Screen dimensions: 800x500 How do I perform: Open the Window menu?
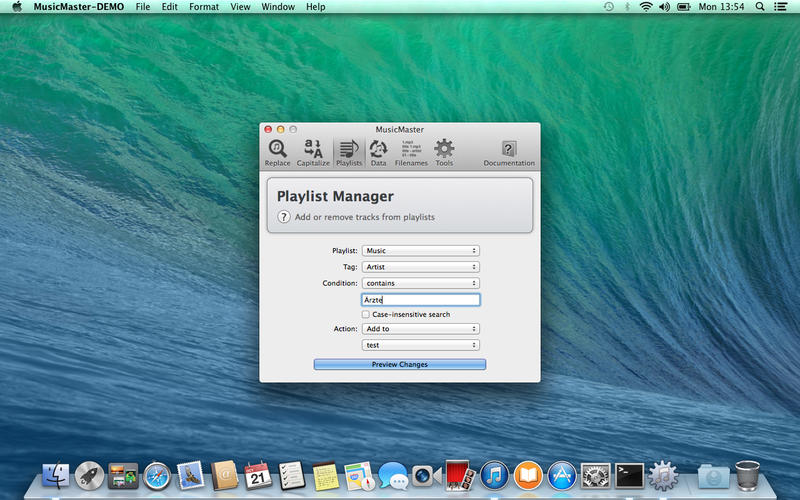tap(278, 7)
